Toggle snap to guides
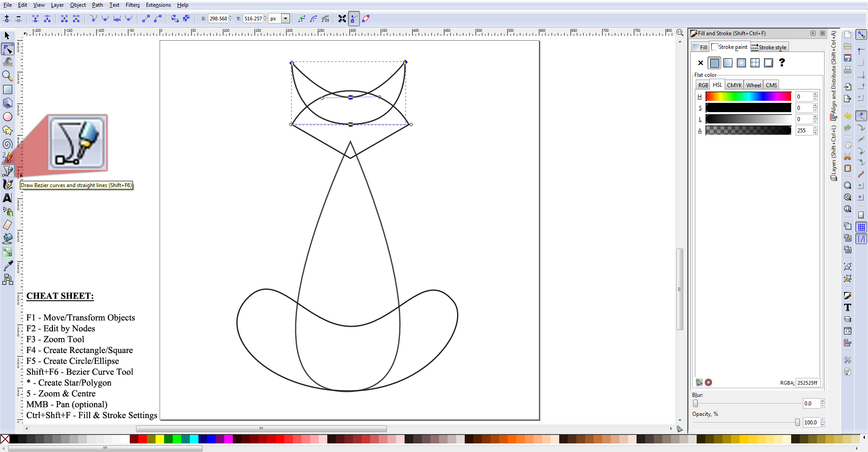Screen dimensions: 868x452 pyautogui.click(x=861, y=239)
